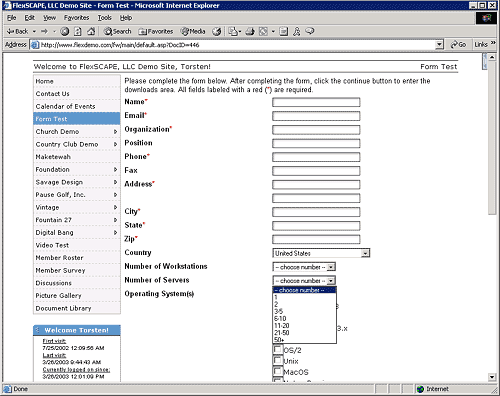Screen dimensions: 500x396
Task: Open the Favorites menu
Action: point(76,18)
